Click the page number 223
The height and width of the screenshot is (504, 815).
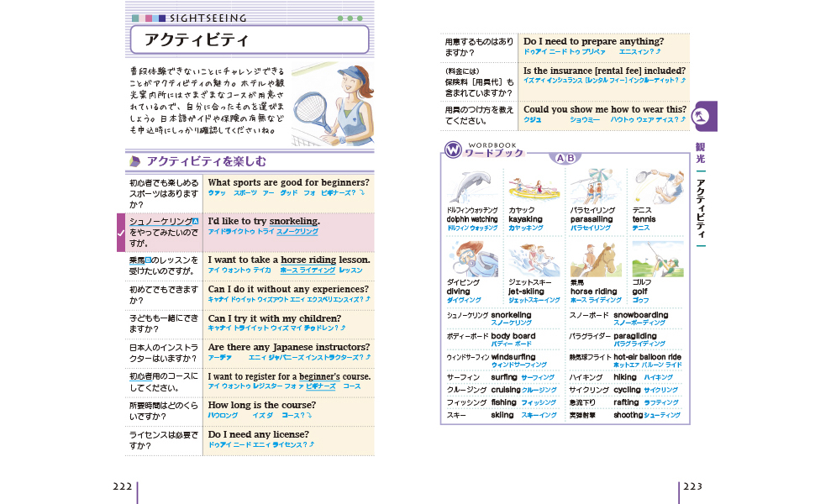click(693, 486)
